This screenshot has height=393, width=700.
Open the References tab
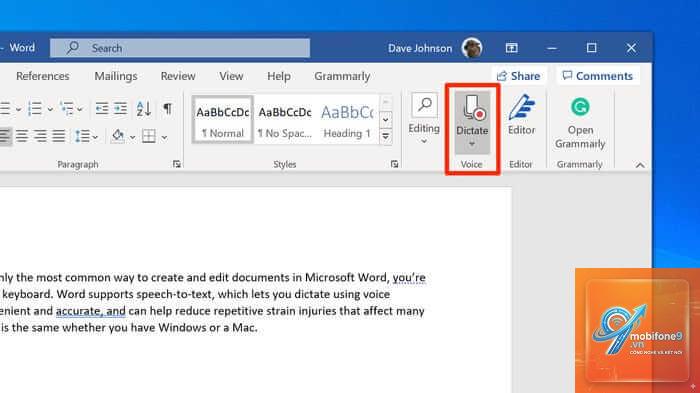(x=42, y=76)
